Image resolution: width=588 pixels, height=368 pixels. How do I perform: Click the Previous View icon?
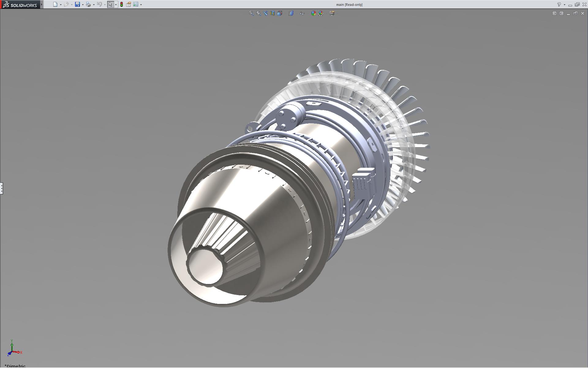pyautogui.click(x=265, y=13)
